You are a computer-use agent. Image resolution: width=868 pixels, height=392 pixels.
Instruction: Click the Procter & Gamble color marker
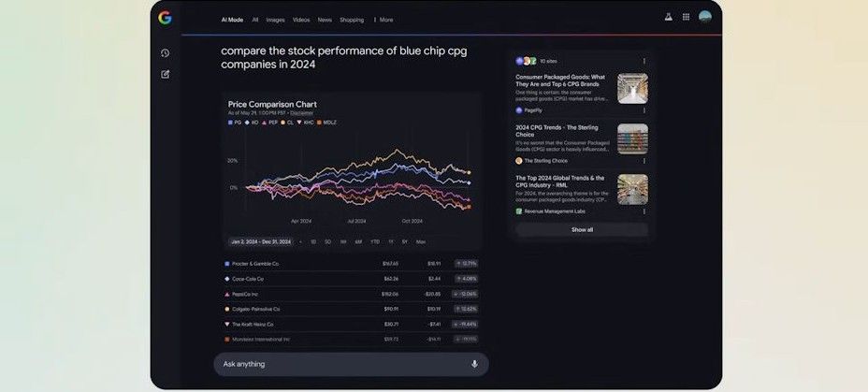(x=227, y=264)
